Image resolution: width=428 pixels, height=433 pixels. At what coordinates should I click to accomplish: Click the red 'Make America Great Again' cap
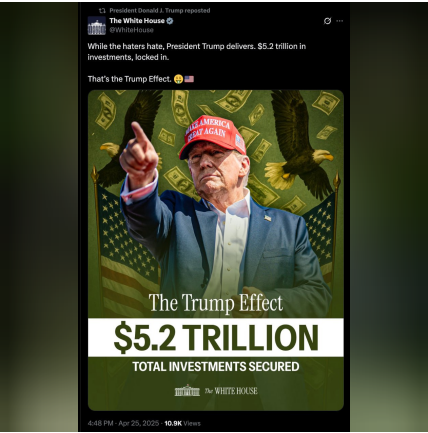(x=212, y=137)
